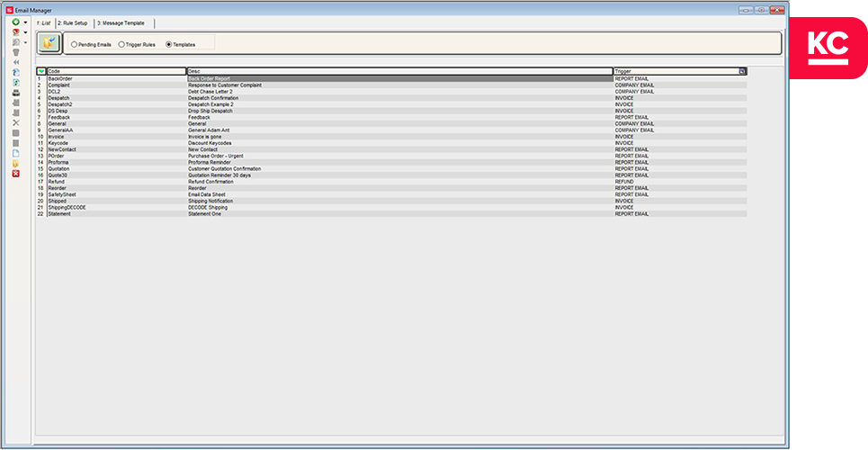The height and width of the screenshot is (450, 868).
Task: Click the Discount Keycodes description
Action: [210, 143]
